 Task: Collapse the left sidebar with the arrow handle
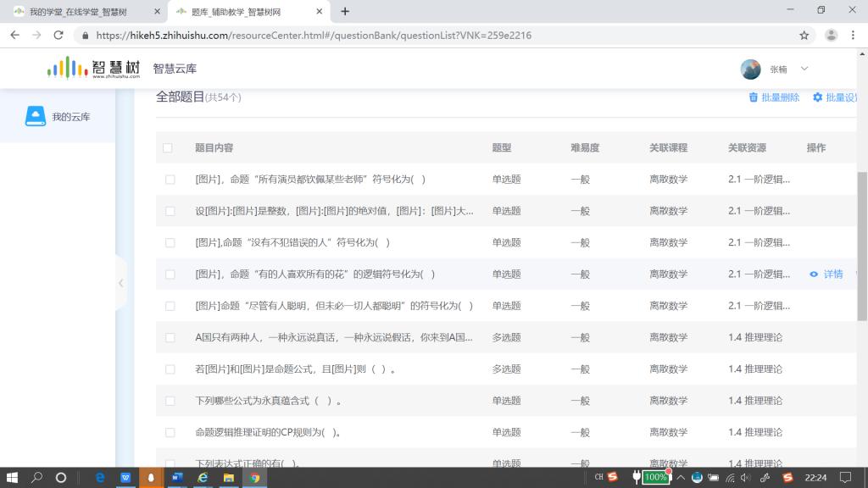click(x=120, y=283)
